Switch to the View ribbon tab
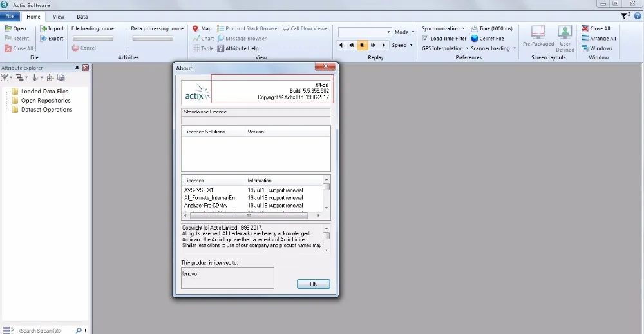 (x=59, y=17)
